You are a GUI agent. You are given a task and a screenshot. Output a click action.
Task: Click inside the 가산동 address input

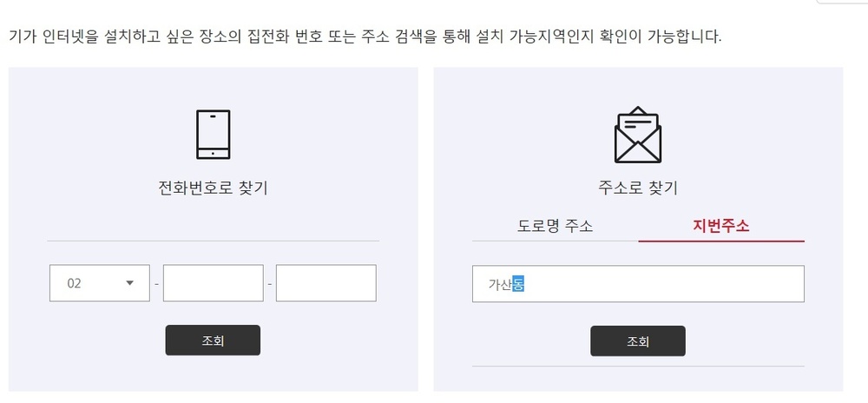pos(638,284)
